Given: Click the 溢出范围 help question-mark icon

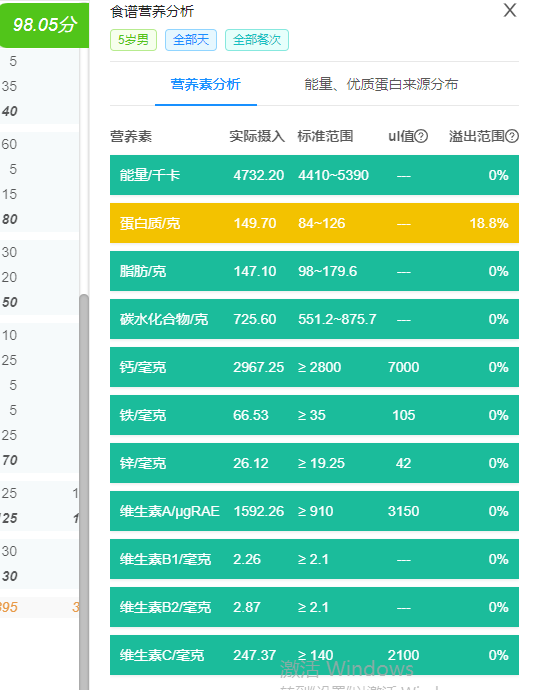Looking at the screenshot, I should point(512,136).
